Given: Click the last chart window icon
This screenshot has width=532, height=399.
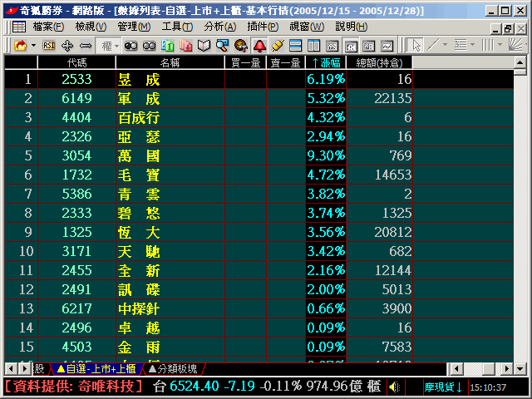Looking at the screenshot, I should pyautogui.click(x=387, y=46).
